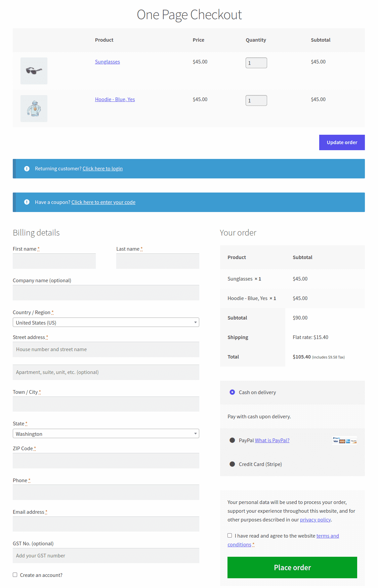Click the Sunglasses product thumbnail
378x588 pixels.
pos(34,71)
